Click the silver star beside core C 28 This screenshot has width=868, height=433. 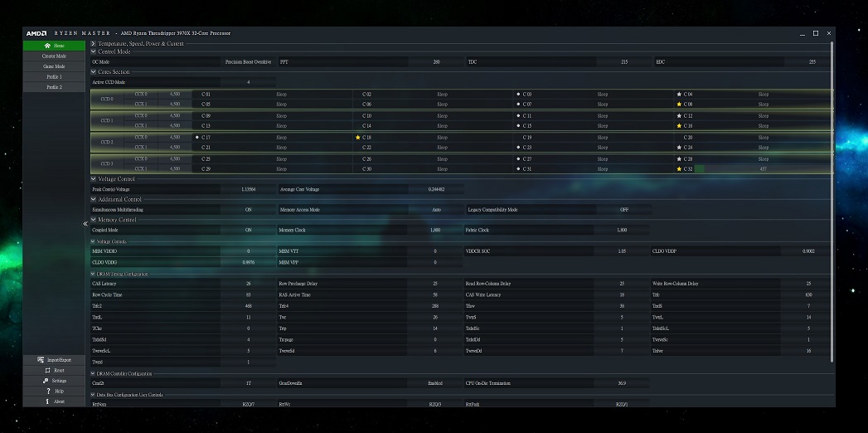pyautogui.click(x=679, y=159)
